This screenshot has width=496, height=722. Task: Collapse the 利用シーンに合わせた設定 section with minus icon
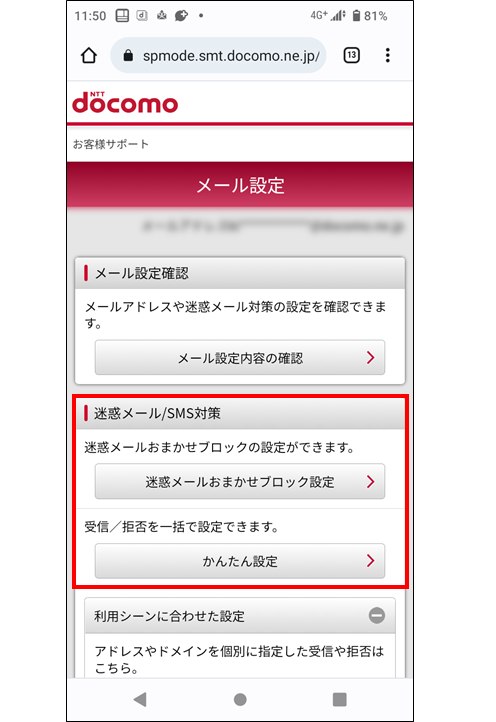click(377, 616)
